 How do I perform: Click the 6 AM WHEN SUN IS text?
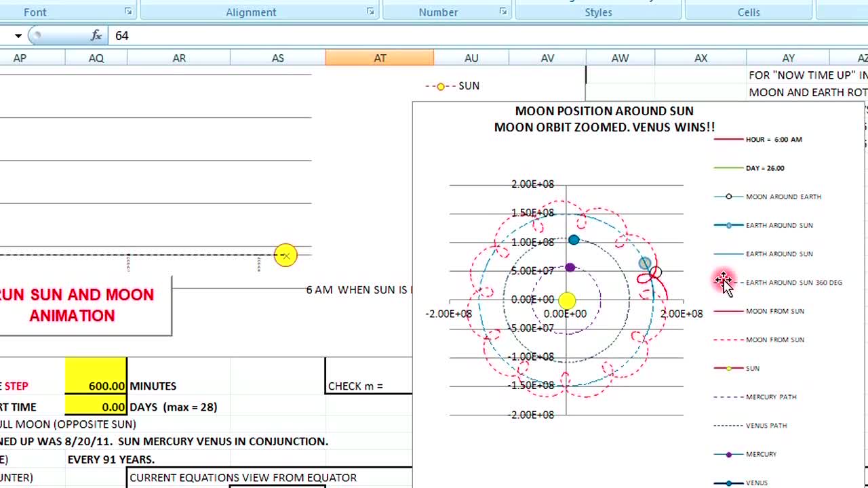(359, 289)
